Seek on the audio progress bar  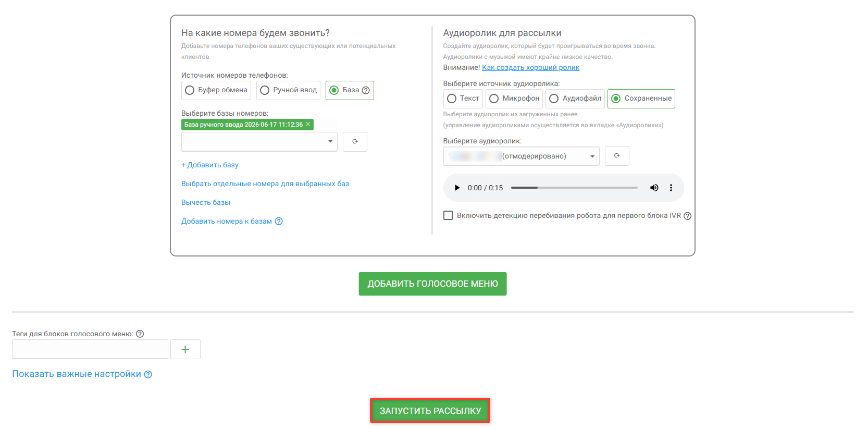point(574,188)
